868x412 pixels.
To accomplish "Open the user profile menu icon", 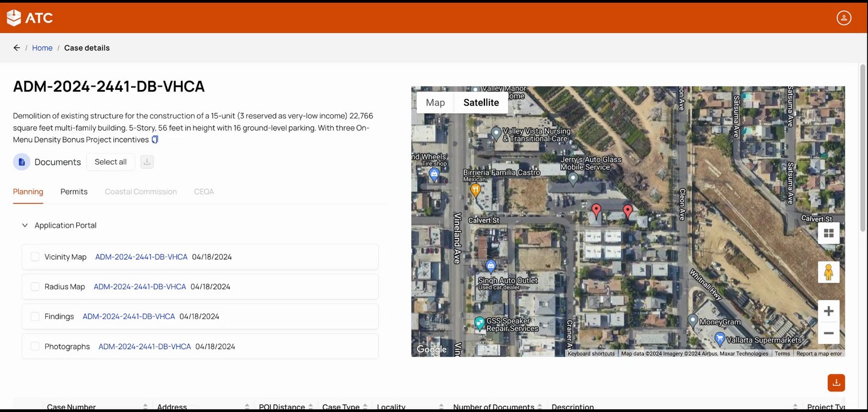I will [x=844, y=18].
